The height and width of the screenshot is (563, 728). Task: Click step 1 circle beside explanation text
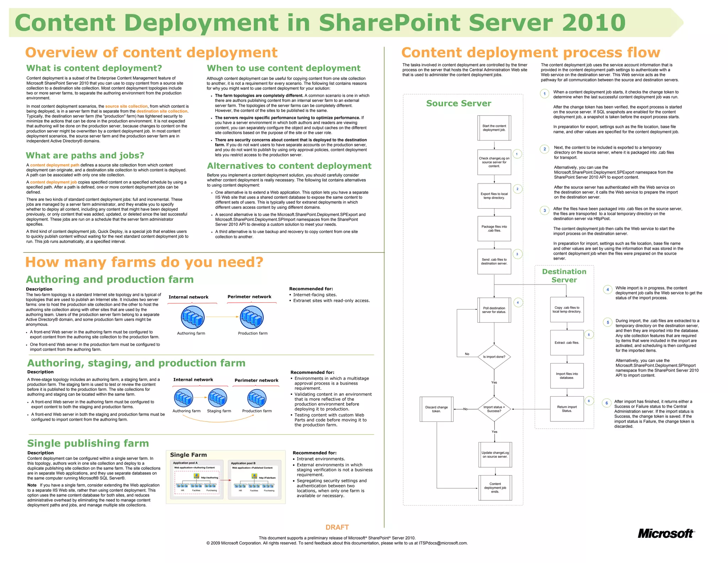(x=545, y=94)
